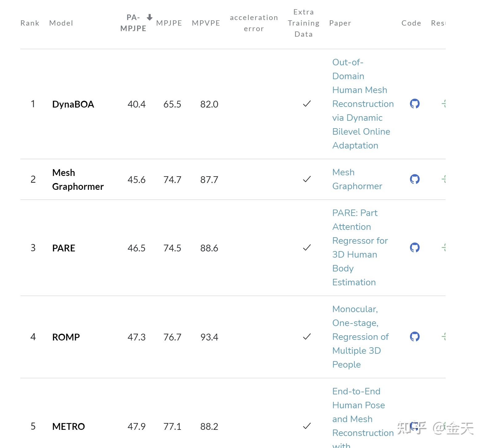The width and height of the screenshot is (486, 448).
Task: Click the PA-MPJPE sort arrow icon
Action: click(149, 17)
